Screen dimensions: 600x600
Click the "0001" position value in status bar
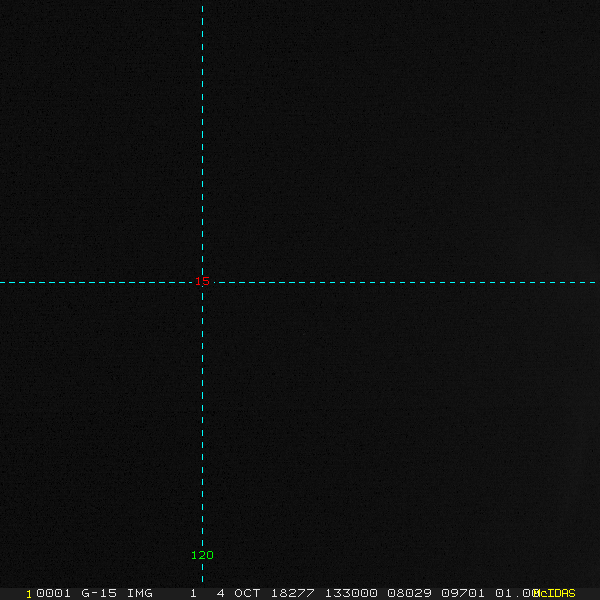coord(53,593)
